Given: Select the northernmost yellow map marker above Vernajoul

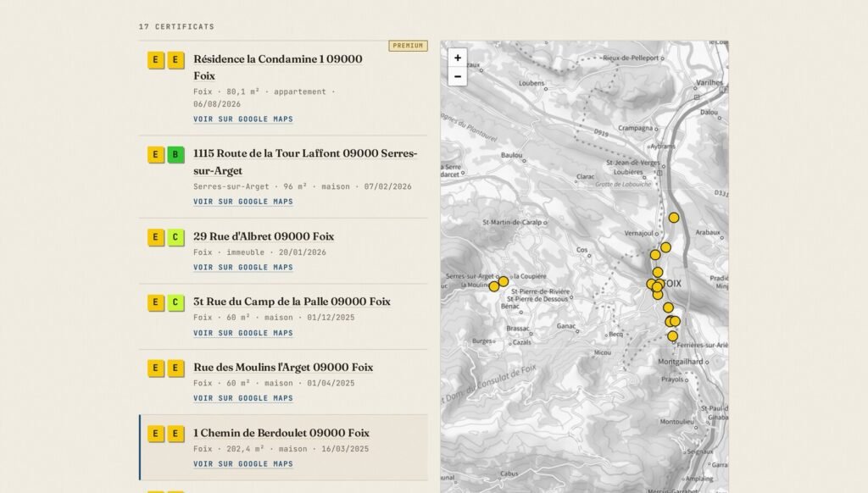Looking at the screenshot, I should (x=674, y=218).
